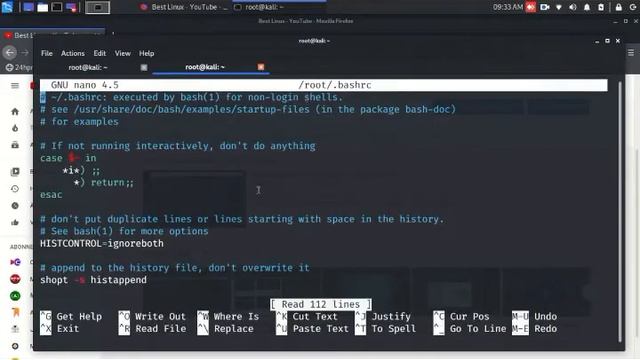640x360 pixels.
Task: Click the ^U Paste Text shortcut
Action: point(313,329)
